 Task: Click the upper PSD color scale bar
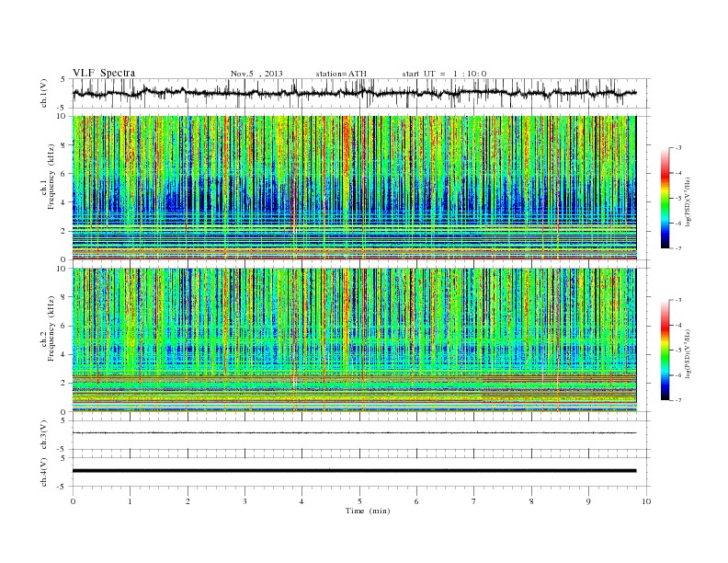[665, 198]
